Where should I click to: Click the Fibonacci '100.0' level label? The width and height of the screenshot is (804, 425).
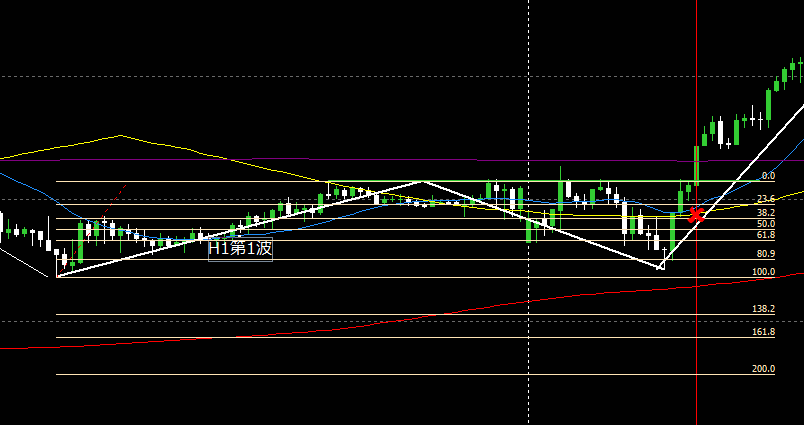coord(763,272)
